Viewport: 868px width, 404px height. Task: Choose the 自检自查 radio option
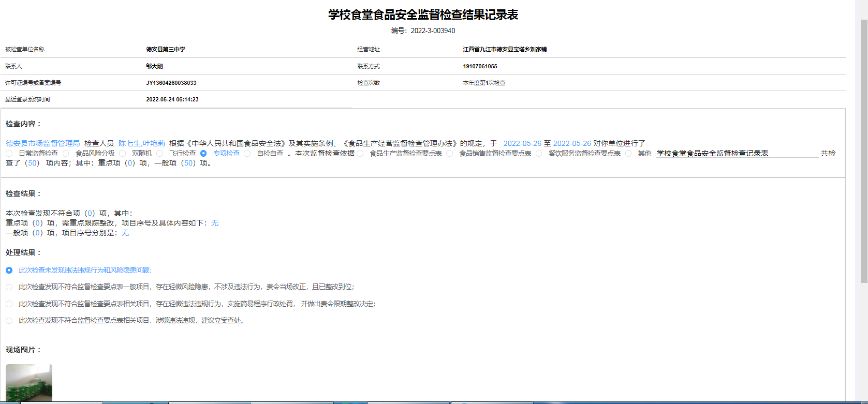click(247, 154)
